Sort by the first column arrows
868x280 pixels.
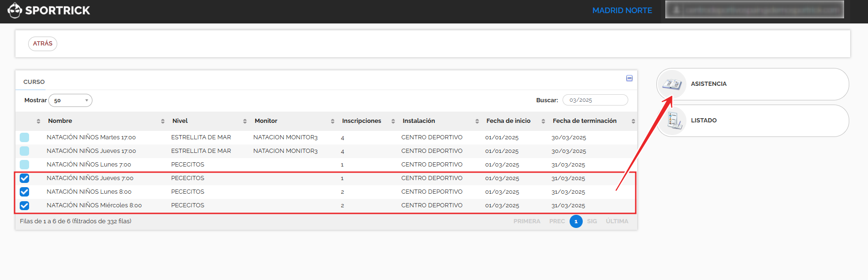(x=38, y=121)
